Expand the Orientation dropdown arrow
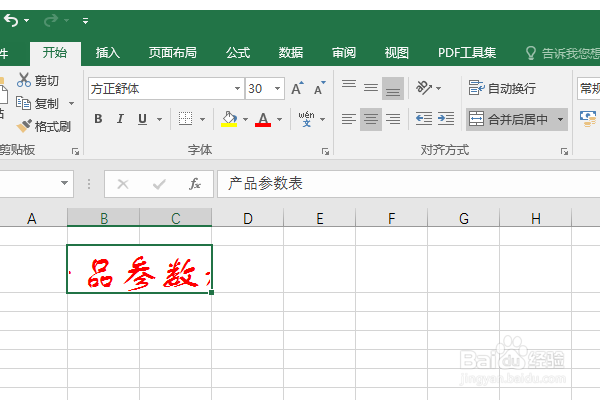Image resolution: width=600 pixels, height=400 pixels. [x=439, y=88]
